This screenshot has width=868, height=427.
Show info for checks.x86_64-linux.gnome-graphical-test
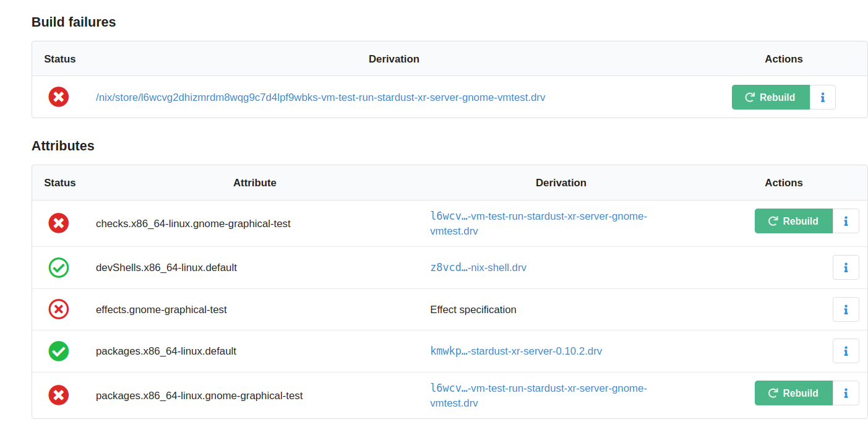pyautogui.click(x=846, y=221)
